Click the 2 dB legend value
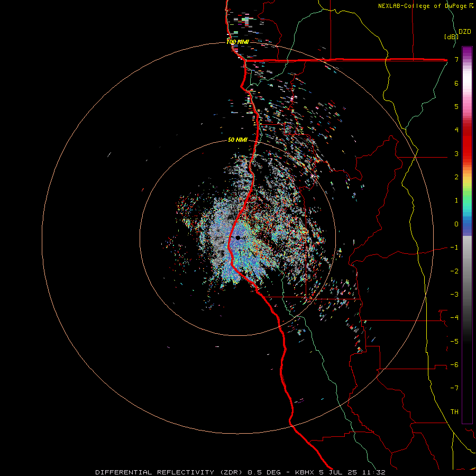 tap(456, 177)
